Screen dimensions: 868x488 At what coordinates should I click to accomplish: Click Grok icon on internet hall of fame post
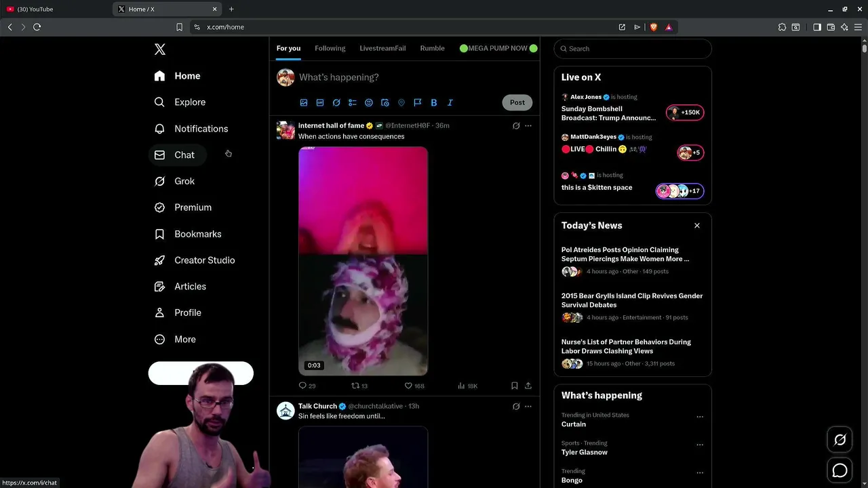point(516,125)
